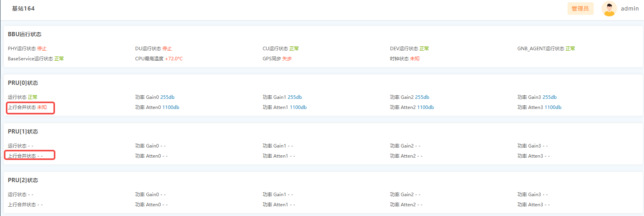Open the admin username menu
The height and width of the screenshot is (216, 644).
(630, 9)
